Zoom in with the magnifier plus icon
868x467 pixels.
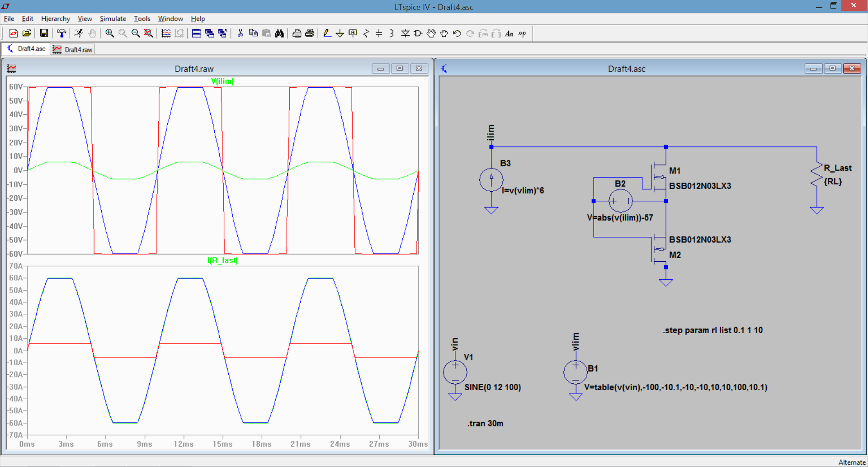pyautogui.click(x=109, y=33)
